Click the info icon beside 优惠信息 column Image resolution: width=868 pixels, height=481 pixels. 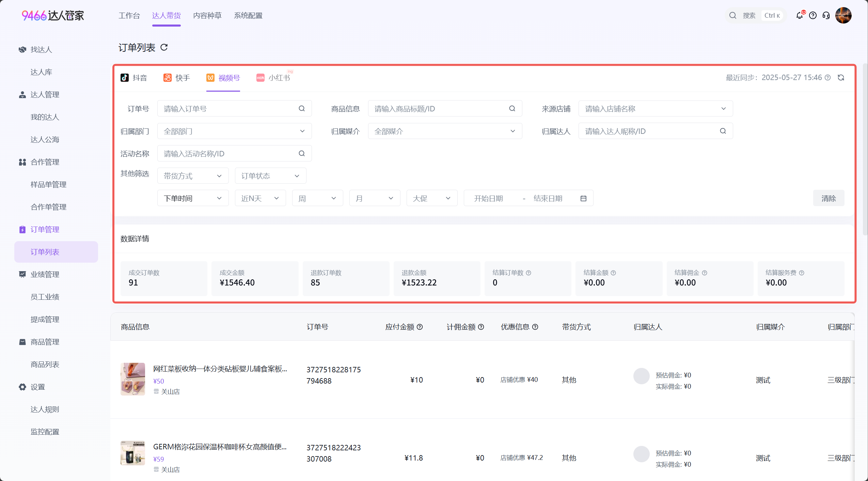[x=535, y=327]
